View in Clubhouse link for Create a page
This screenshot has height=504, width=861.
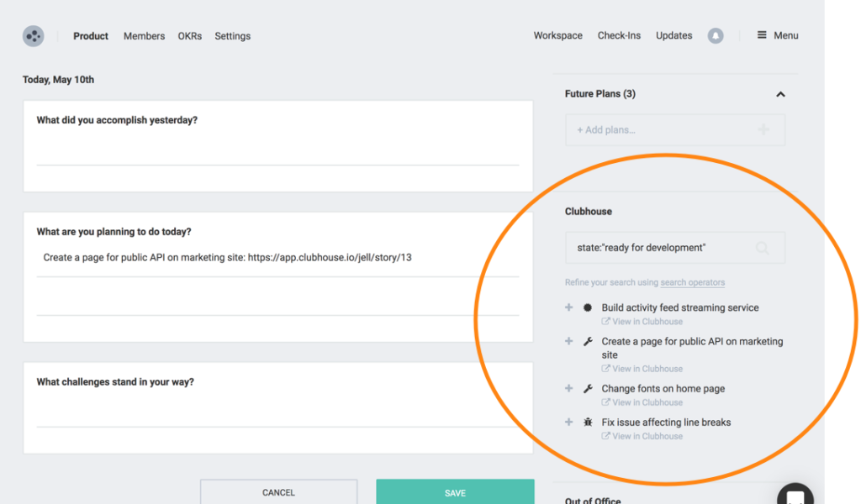coord(647,369)
